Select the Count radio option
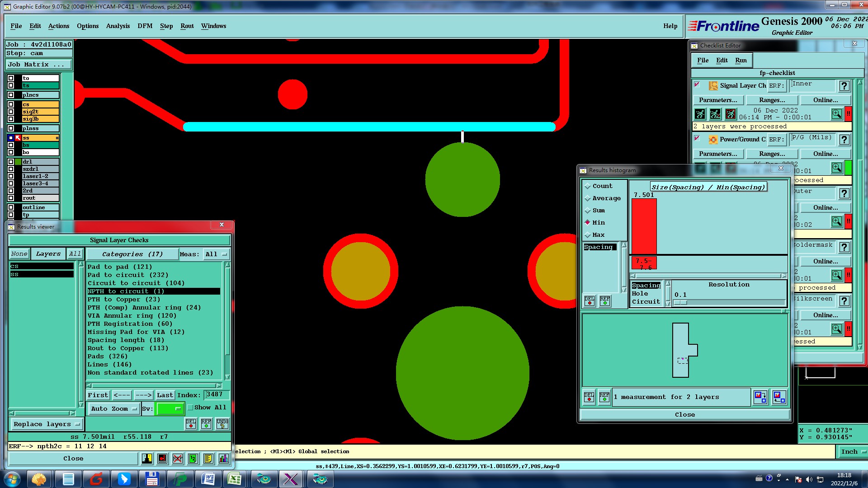 tap(588, 186)
